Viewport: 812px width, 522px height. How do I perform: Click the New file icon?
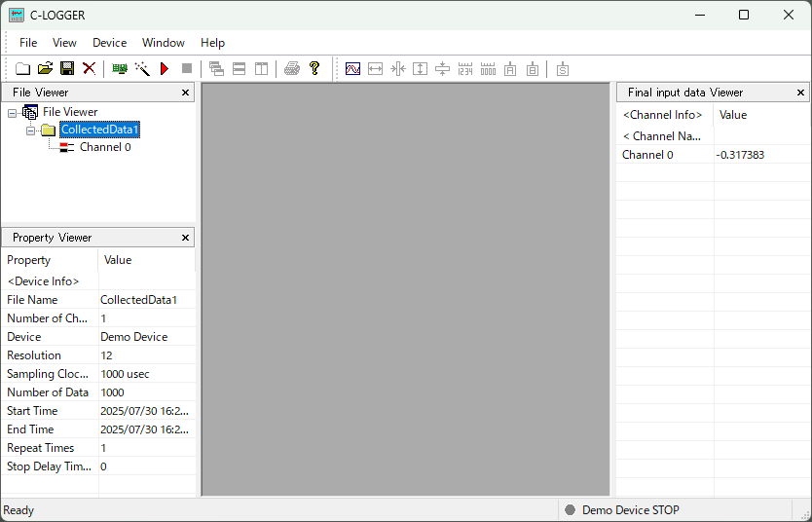[x=23, y=68]
